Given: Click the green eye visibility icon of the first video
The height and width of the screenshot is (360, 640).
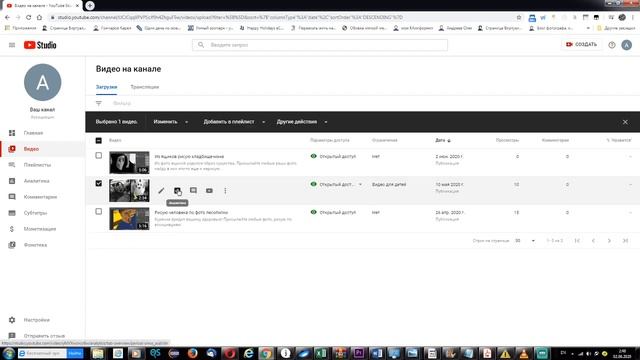Looking at the screenshot, I should click(313, 156).
